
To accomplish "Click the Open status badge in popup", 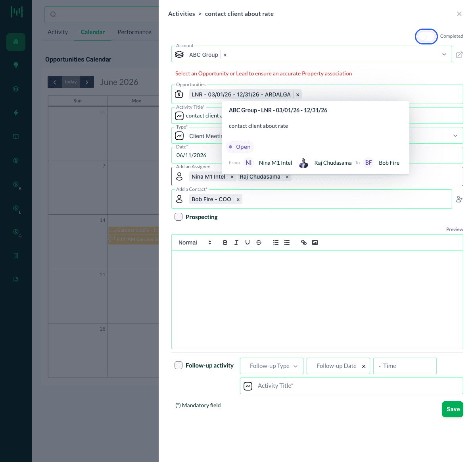I will coord(240,147).
